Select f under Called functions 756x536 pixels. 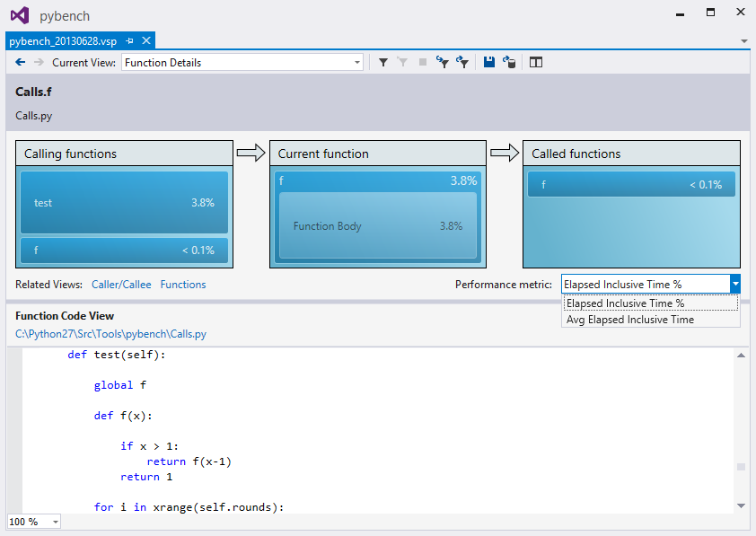coord(631,185)
